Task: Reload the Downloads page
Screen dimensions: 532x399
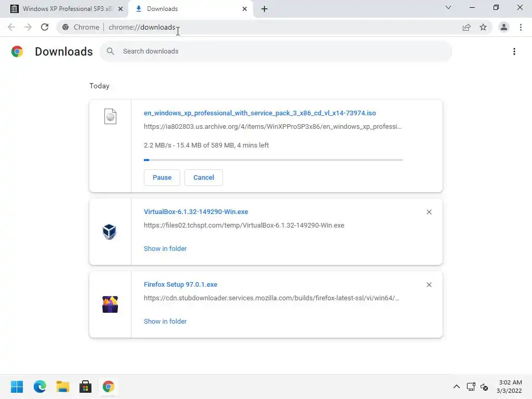Action: pos(45,27)
